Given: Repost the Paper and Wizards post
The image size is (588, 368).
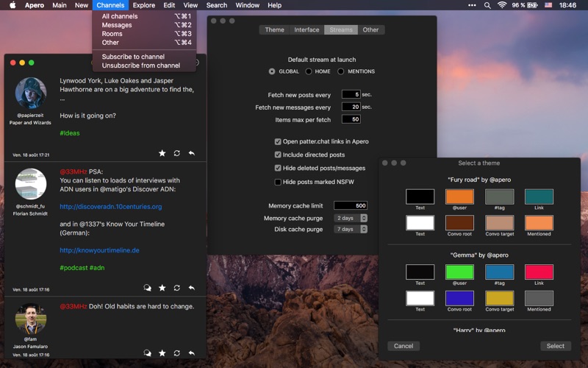Looking at the screenshot, I should point(177,153).
